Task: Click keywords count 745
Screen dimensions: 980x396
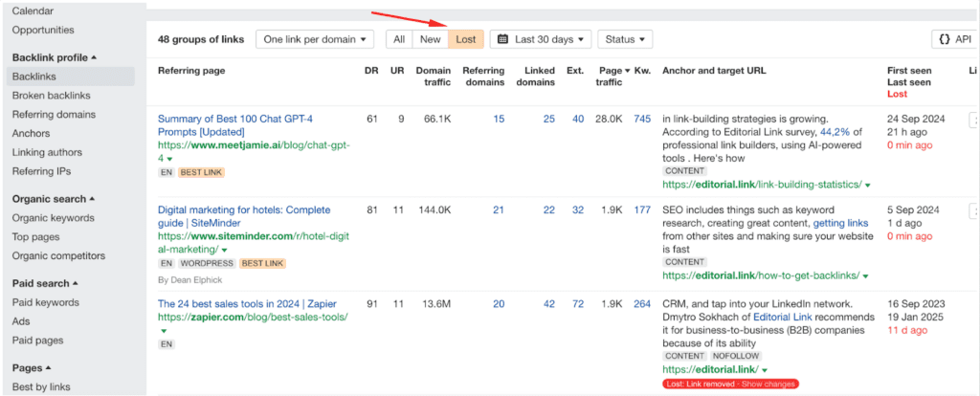Action: click(x=642, y=119)
